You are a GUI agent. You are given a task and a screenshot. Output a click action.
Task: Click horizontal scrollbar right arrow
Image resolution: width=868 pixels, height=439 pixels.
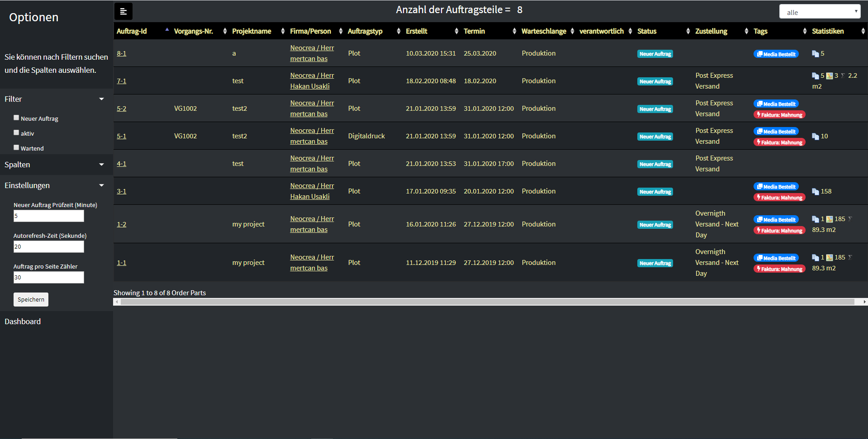[x=864, y=302]
